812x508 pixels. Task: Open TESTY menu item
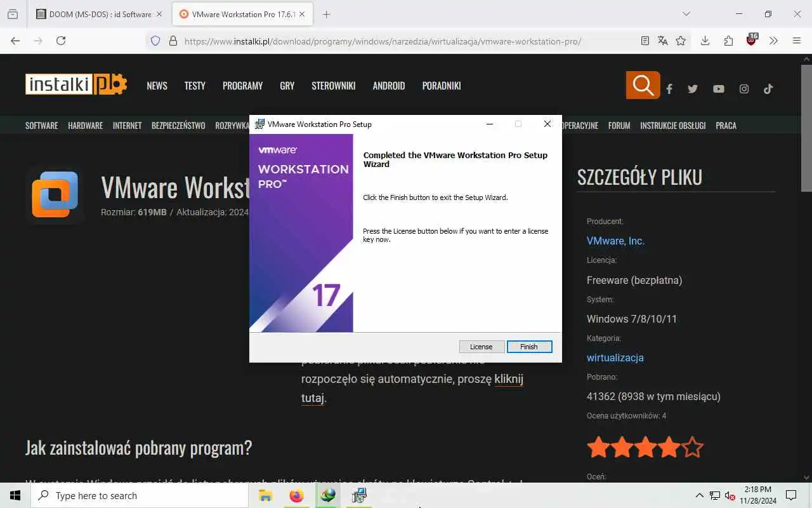(195, 86)
